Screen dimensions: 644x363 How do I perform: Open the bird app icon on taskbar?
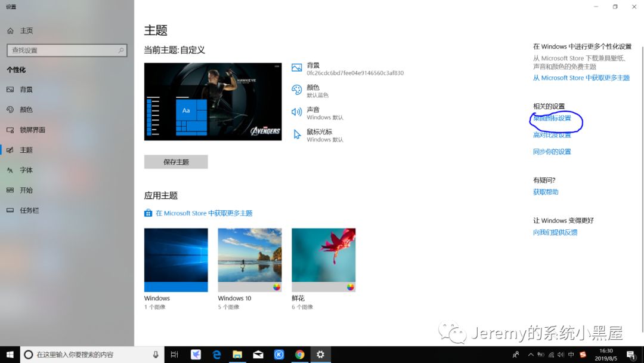click(x=196, y=355)
